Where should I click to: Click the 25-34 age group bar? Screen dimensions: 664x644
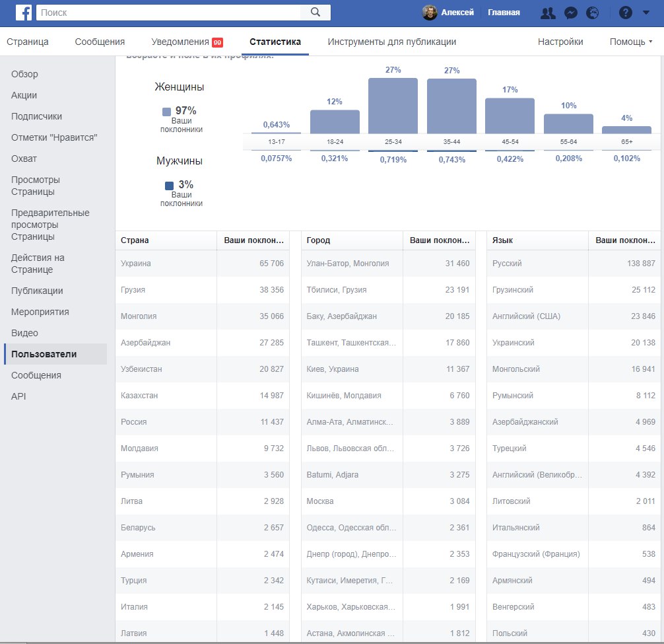point(393,106)
